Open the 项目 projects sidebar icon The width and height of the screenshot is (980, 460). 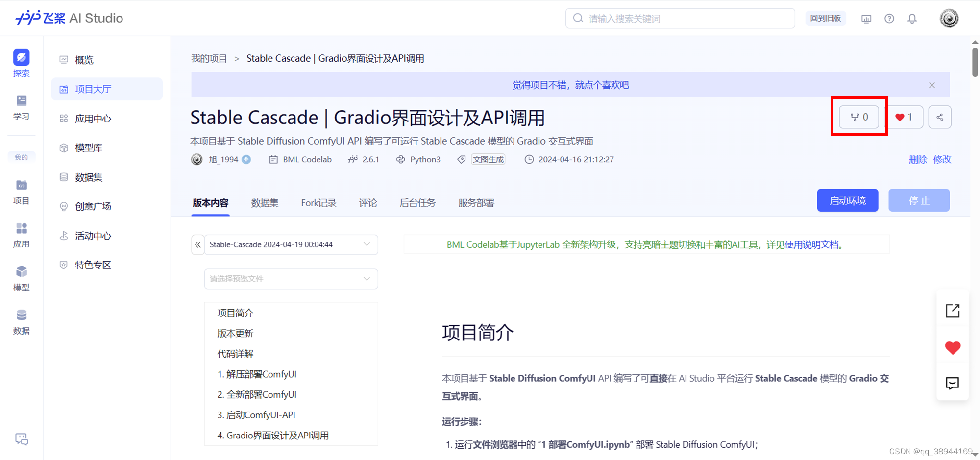[21, 192]
